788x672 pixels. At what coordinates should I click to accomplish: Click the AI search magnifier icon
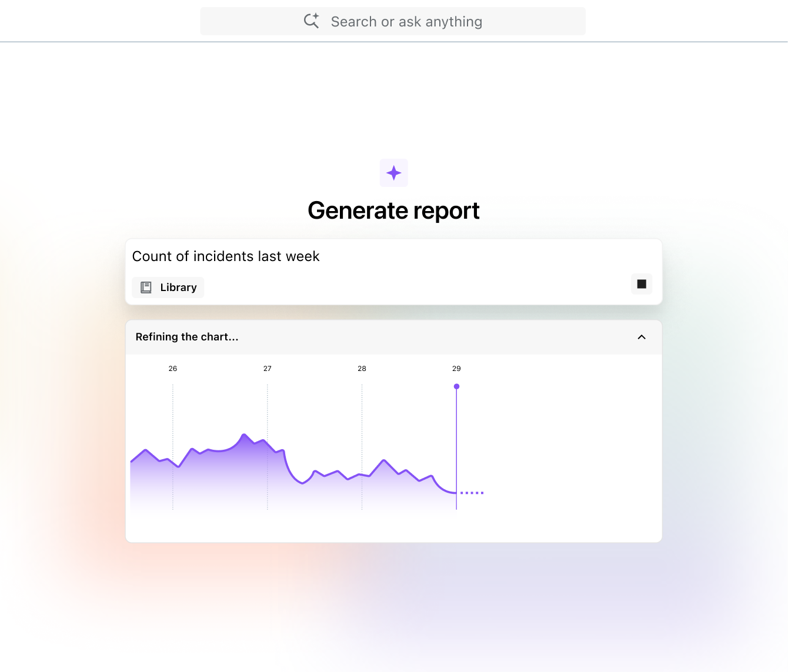pyautogui.click(x=311, y=21)
